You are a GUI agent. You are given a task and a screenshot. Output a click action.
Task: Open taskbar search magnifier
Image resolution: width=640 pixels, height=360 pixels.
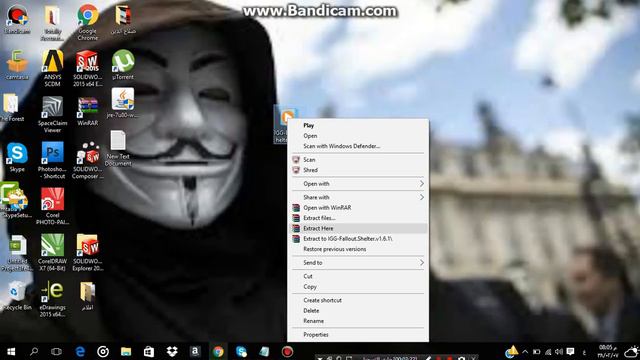(34, 351)
